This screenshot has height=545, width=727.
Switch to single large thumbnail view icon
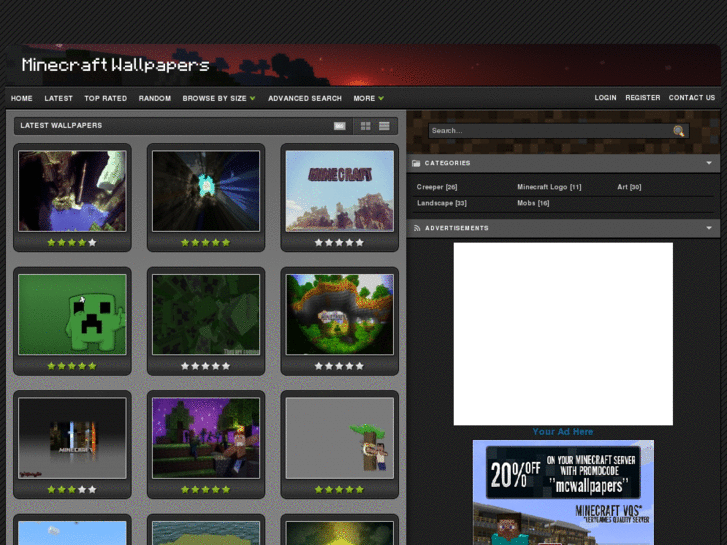339,126
